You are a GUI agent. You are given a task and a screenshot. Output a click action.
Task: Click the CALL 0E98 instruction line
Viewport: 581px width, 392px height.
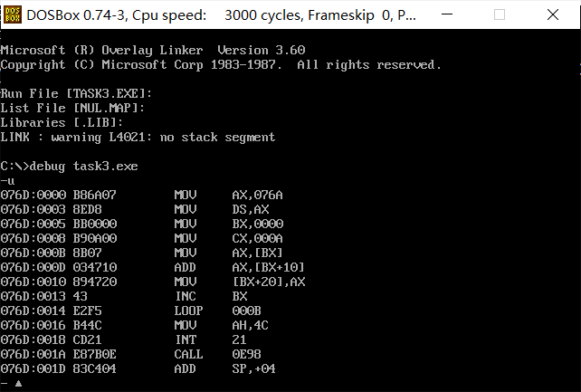click(131, 354)
